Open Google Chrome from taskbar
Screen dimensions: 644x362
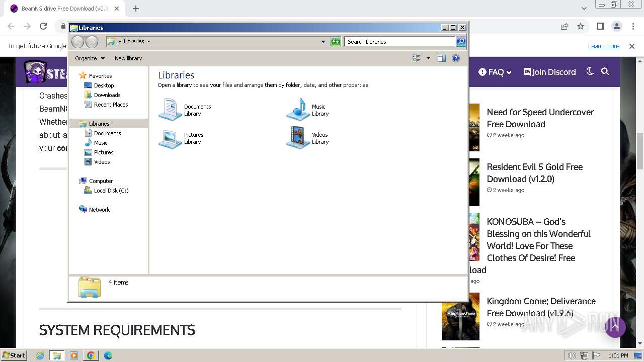pos(91,355)
